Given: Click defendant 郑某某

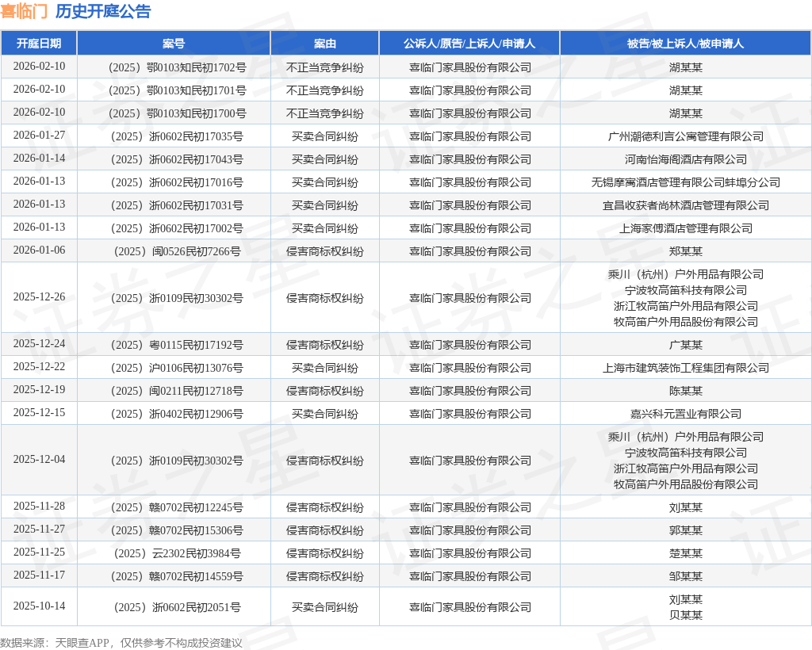Looking at the screenshot, I should 686,251.
